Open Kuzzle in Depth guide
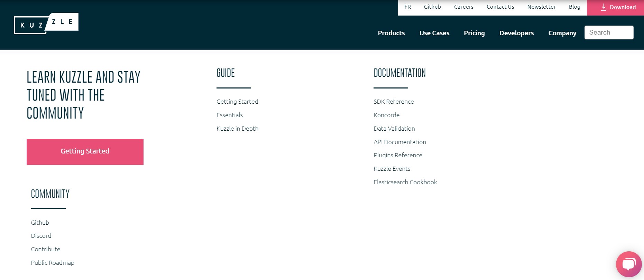The image size is (644, 280). [x=237, y=129]
